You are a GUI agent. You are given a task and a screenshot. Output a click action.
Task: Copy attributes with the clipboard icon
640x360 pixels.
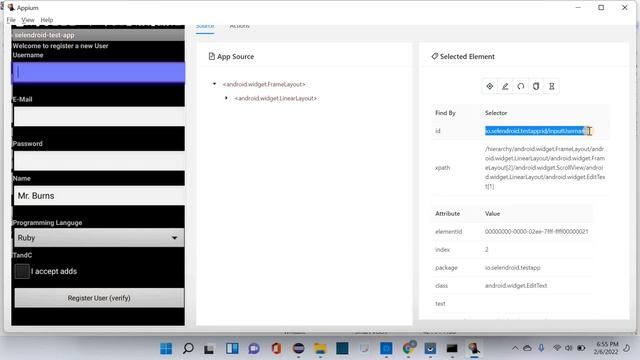pyautogui.click(x=536, y=86)
